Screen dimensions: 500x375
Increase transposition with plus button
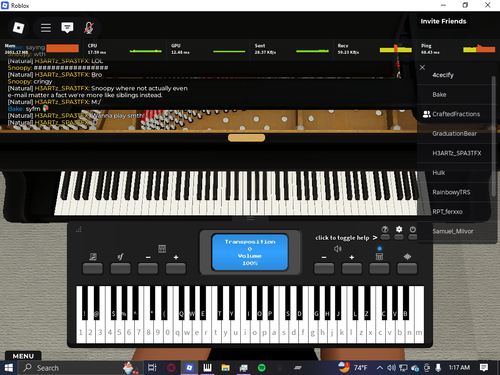coord(176,268)
